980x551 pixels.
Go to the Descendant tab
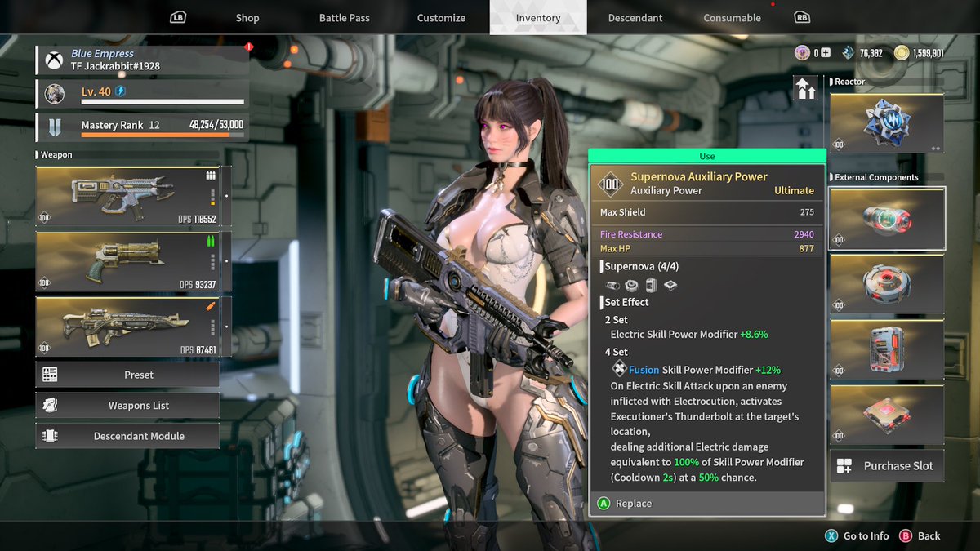(635, 18)
